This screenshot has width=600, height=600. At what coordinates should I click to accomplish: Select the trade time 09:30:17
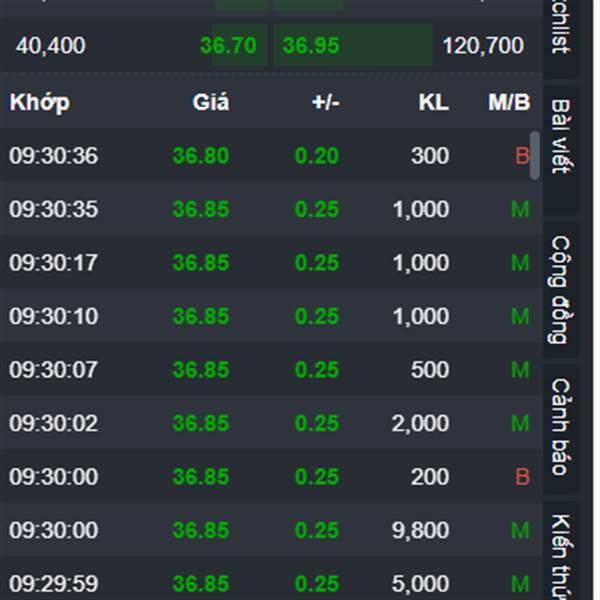click(x=53, y=263)
